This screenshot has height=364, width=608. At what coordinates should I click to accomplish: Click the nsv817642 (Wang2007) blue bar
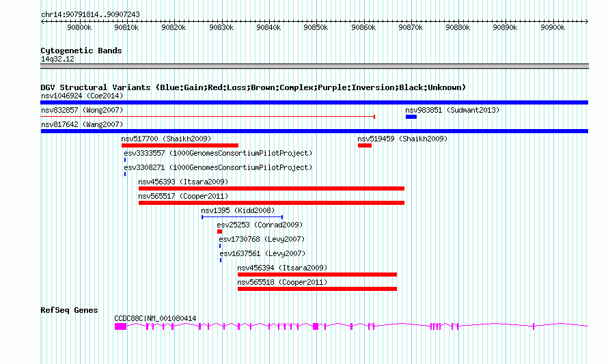point(314,131)
